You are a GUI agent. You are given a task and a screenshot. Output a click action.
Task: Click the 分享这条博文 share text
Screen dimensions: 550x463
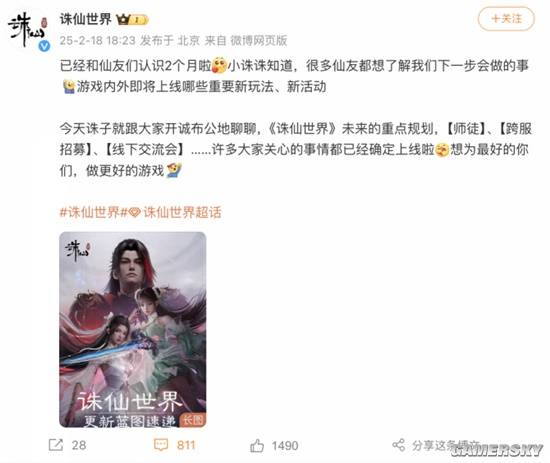point(445,445)
